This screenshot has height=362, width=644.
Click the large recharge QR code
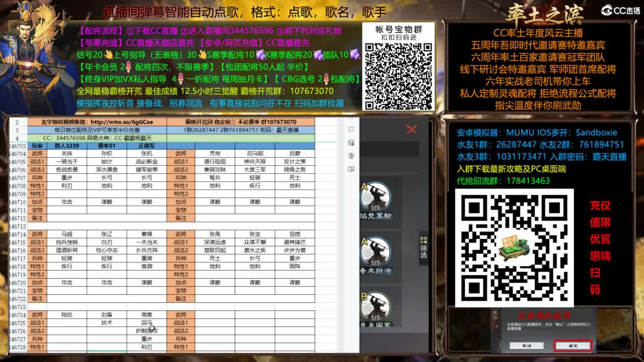click(x=514, y=248)
